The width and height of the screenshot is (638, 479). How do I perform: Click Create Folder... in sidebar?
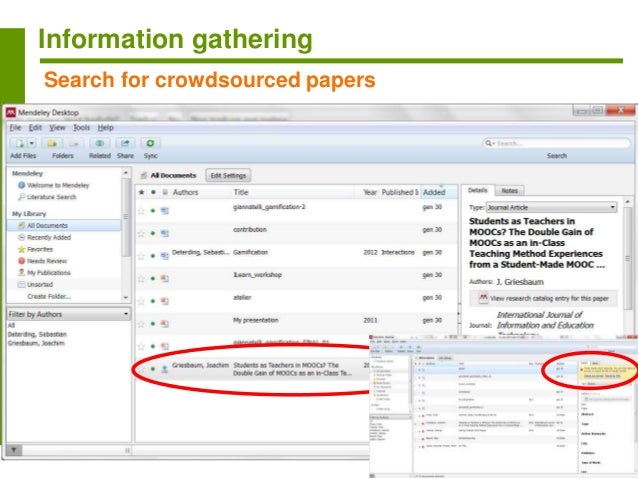tap(49, 296)
